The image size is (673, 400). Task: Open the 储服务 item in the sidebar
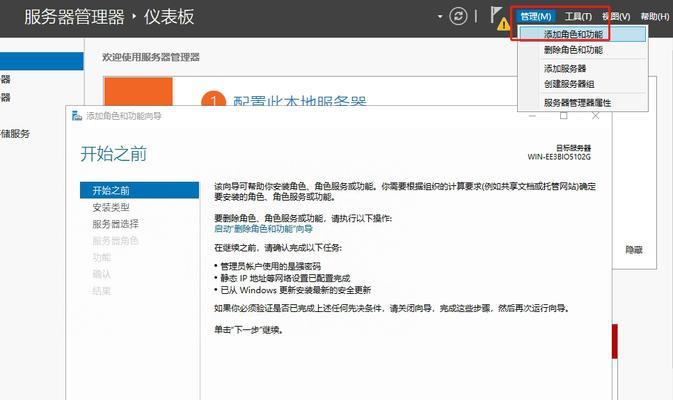(15, 134)
